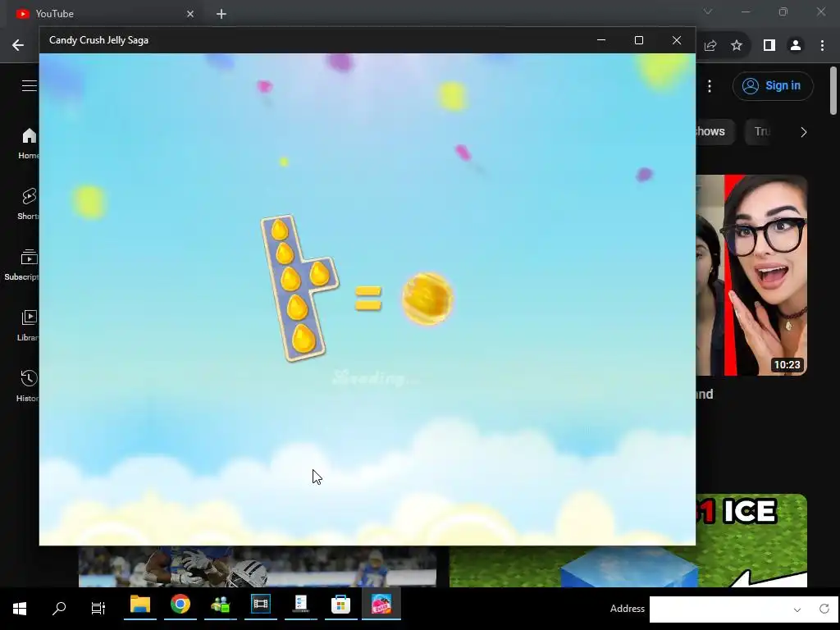Open History in the YouTube sidebar

[28, 386]
